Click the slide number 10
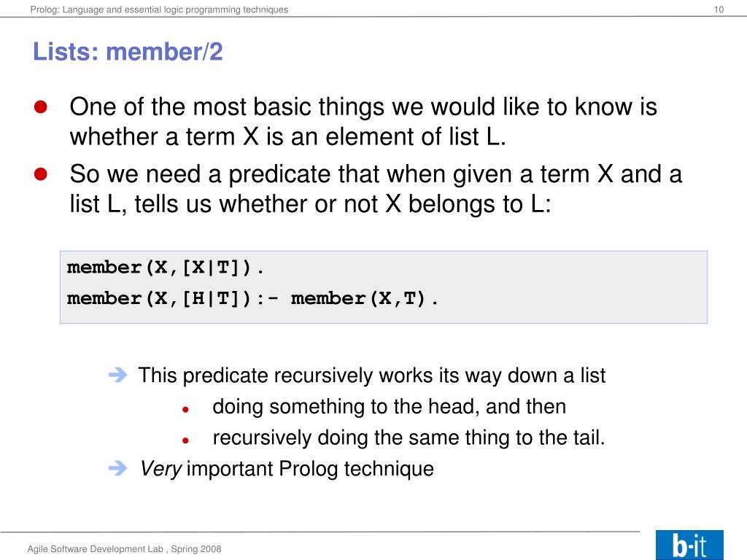Viewport: 747px width, 560px height. pyautogui.click(x=719, y=9)
